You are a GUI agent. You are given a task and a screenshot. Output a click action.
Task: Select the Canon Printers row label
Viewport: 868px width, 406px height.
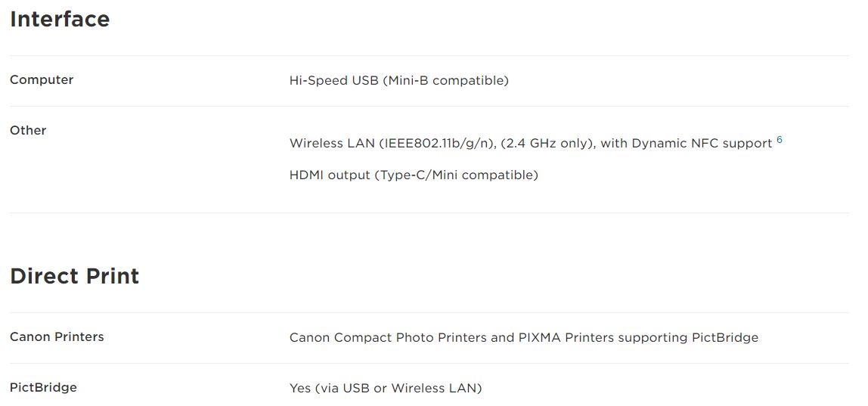[x=57, y=336]
